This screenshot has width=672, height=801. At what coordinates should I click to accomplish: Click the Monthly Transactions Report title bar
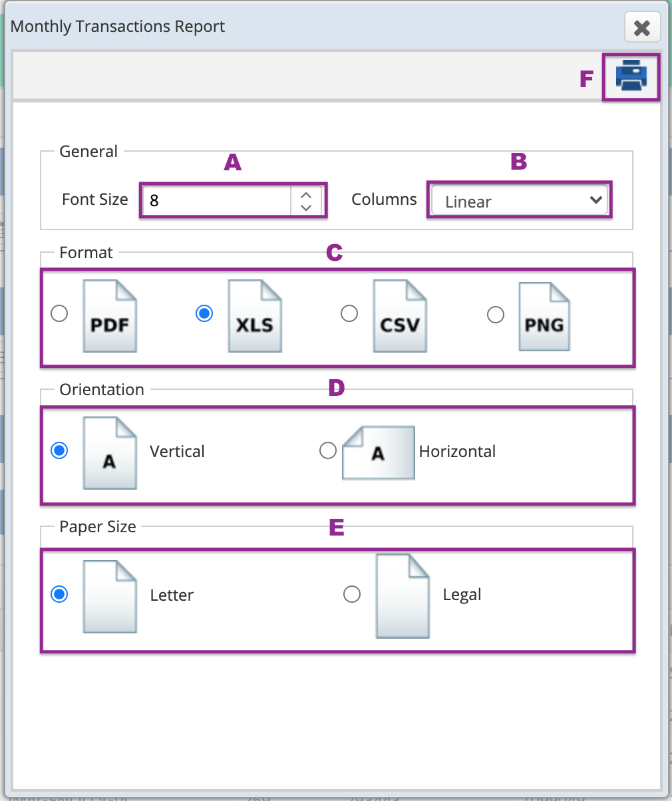tap(118, 27)
